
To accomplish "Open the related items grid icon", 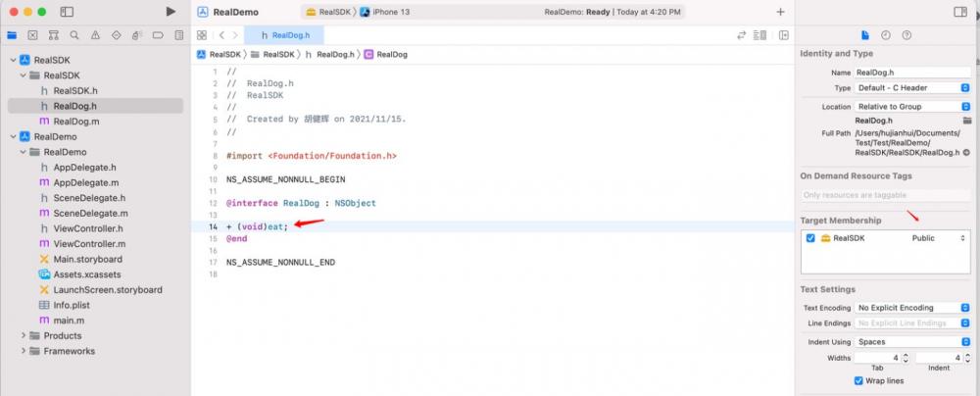I will tap(201, 35).
